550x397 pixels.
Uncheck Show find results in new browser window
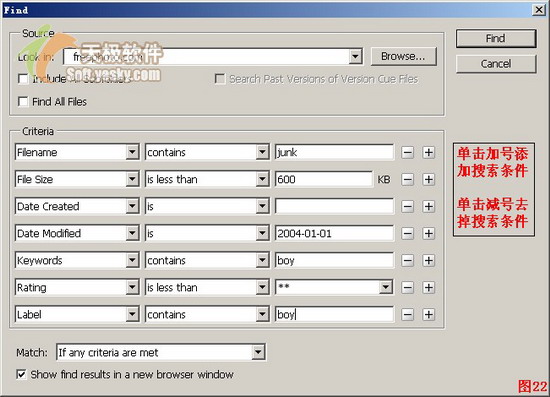click(x=21, y=374)
